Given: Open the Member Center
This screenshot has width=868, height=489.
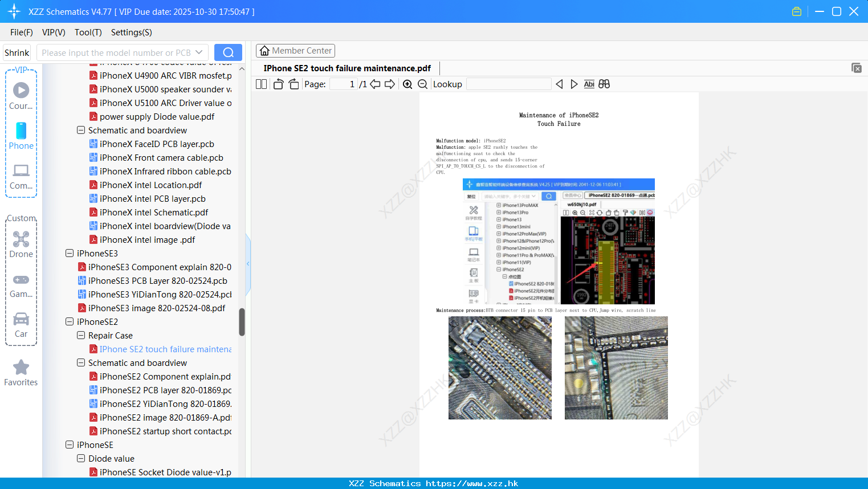Looking at the screenshot, I should [295, 51].
